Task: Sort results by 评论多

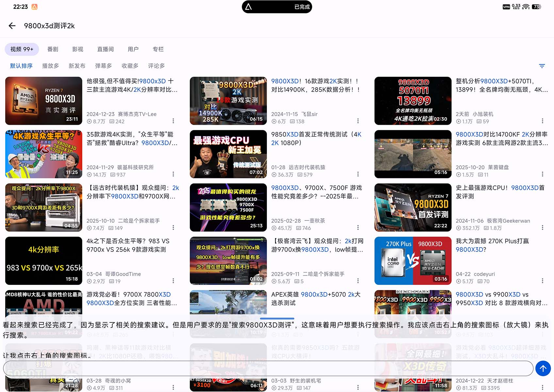Action: click(x=156, y=66)
